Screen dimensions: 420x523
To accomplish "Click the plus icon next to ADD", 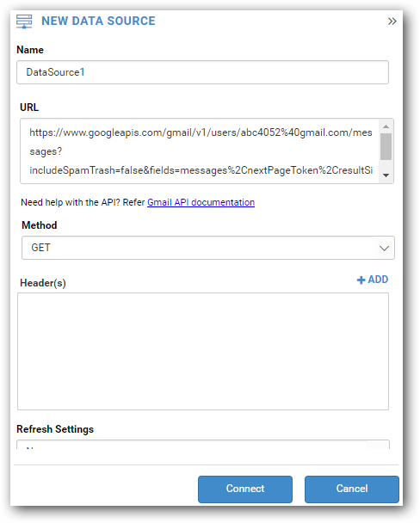I will tap(361, 280).
